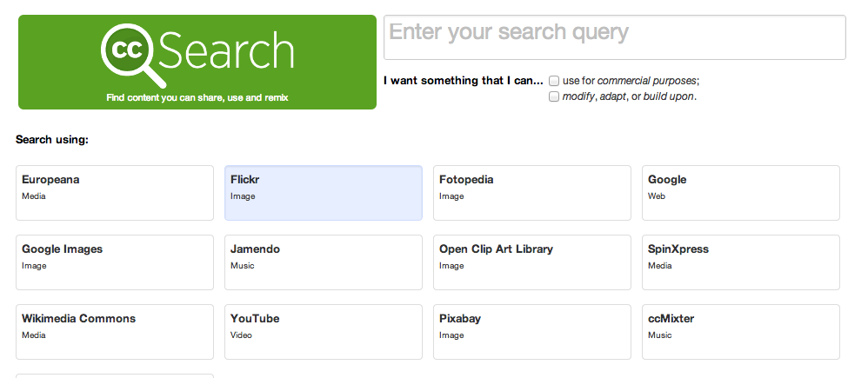Image resolution: width=868 pixels, height=378 pixels.
Task: Click the 'commercial purposes' label text
Action: (x=646, y=81)
